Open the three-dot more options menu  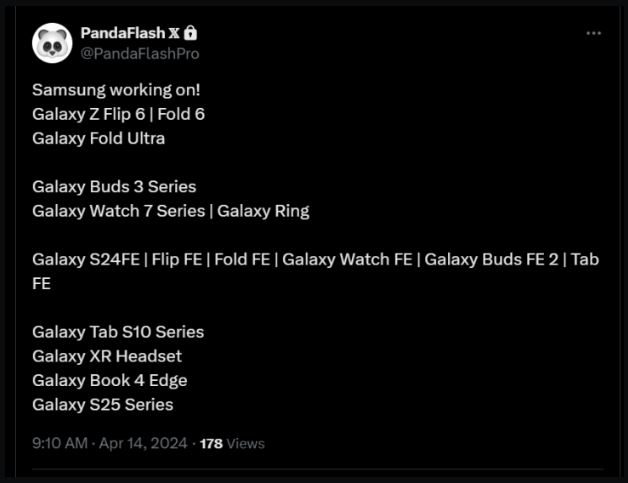pyautogui.click(x=594, y=33)
